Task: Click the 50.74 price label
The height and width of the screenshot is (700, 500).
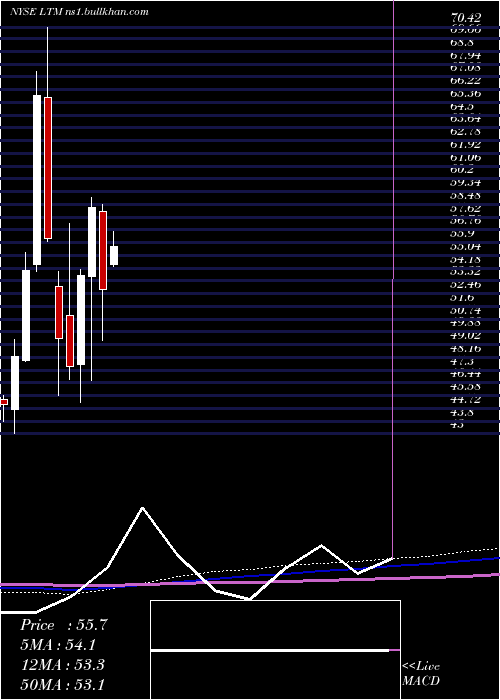Action: pyautogui.click(x=466, y=310)
